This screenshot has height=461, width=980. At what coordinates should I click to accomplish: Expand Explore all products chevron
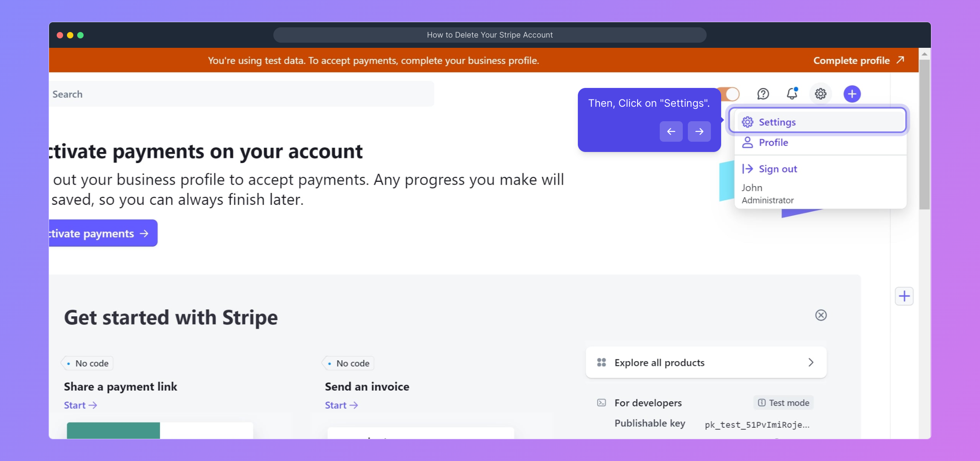[x=811, y=362]
